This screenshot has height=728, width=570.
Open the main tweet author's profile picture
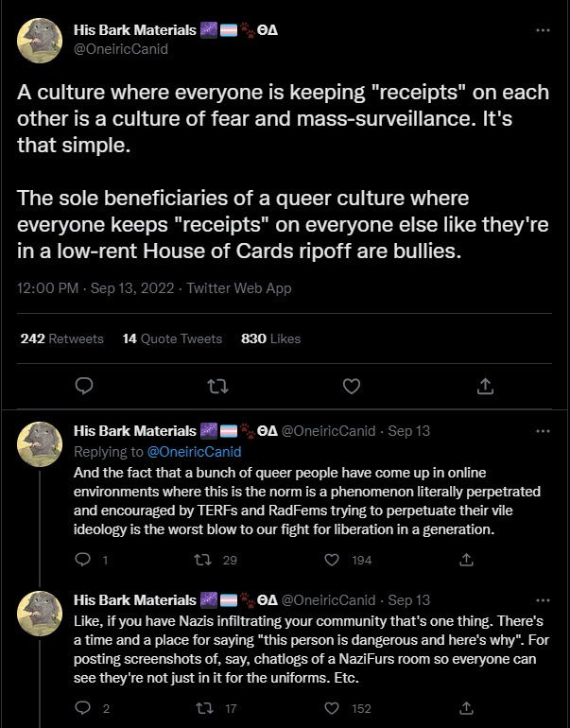(41, 41)
